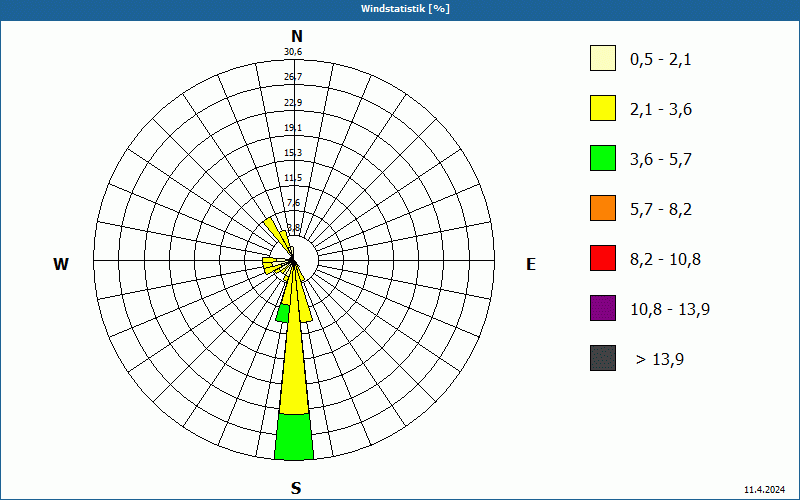
Task: Select the green 3,6 - 5,7 legend swatch
Action: 603,158
